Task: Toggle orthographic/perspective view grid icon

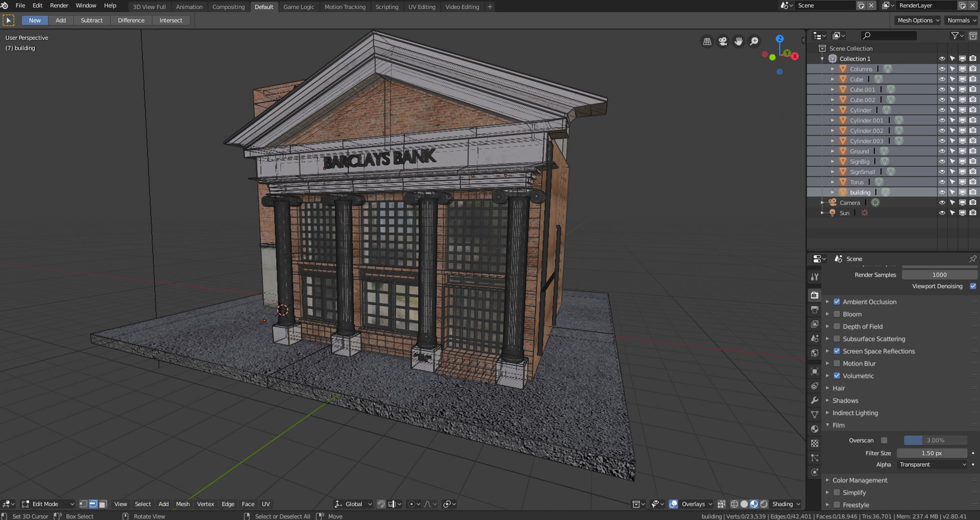Action: [707, 41]
